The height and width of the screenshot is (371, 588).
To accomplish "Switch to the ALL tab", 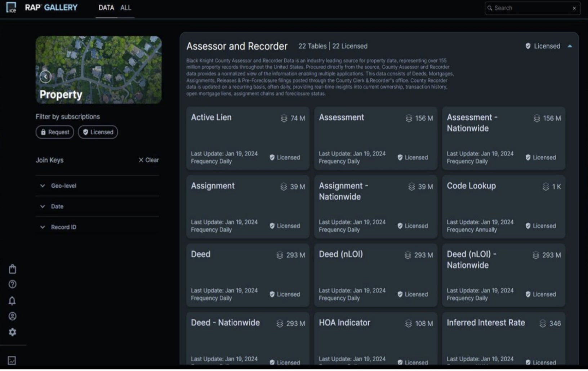I will pyautogui.click(x=126, y=8).
